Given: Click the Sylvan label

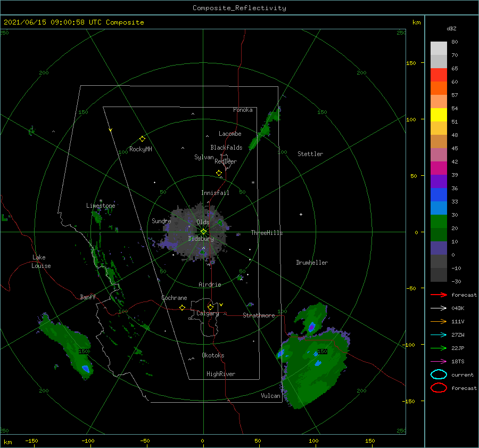Looking at the screenshot, I should [x=204, y=157].
